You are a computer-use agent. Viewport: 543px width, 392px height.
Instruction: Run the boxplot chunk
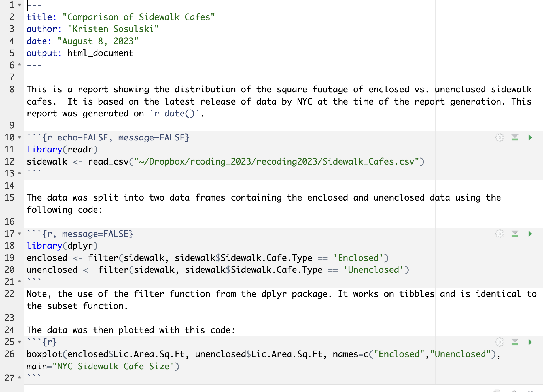click(x=530, y=342)
